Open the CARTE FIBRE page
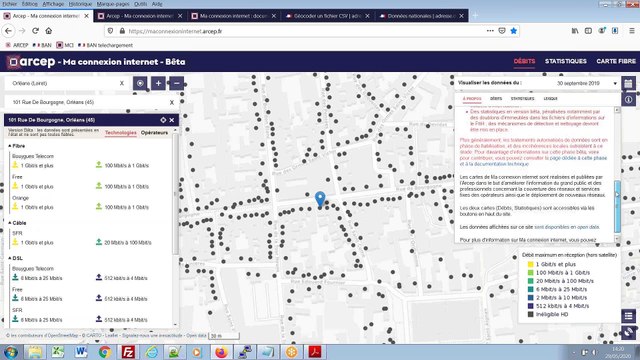The height and width of the screenshot is (360, 640). click(616, 61)
